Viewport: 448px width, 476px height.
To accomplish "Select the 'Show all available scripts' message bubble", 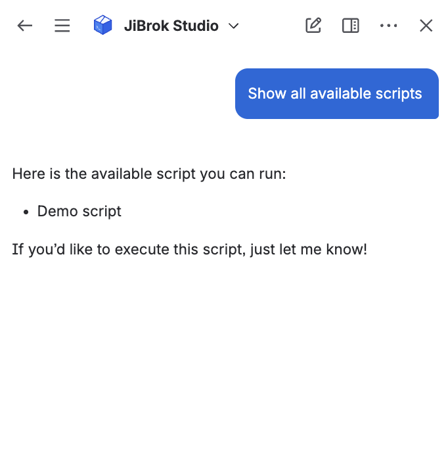I will [x=336, y=93].
